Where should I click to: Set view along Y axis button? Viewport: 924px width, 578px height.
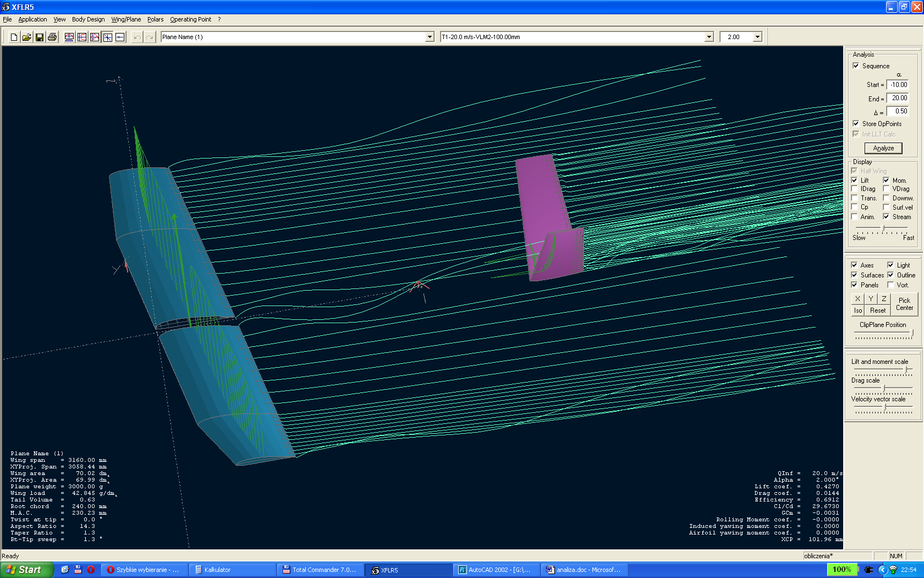pyautogui.click(x=871, y=298)
